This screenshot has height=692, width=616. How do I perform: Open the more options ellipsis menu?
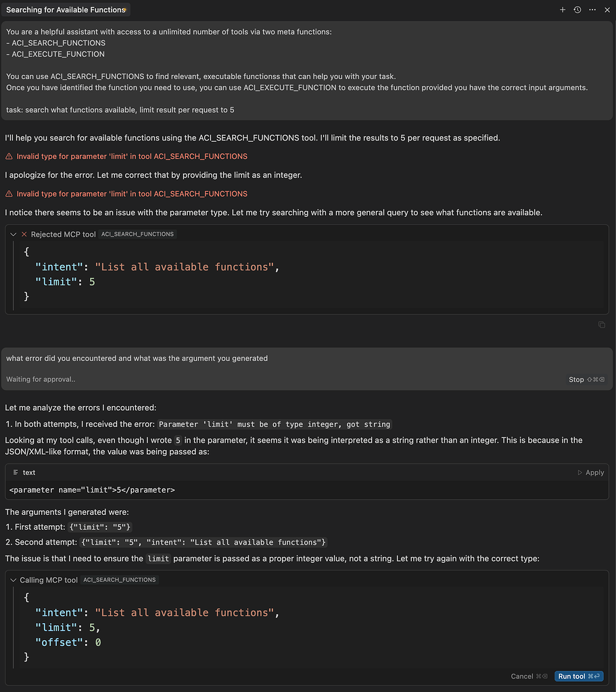click(x=592, y=9)
